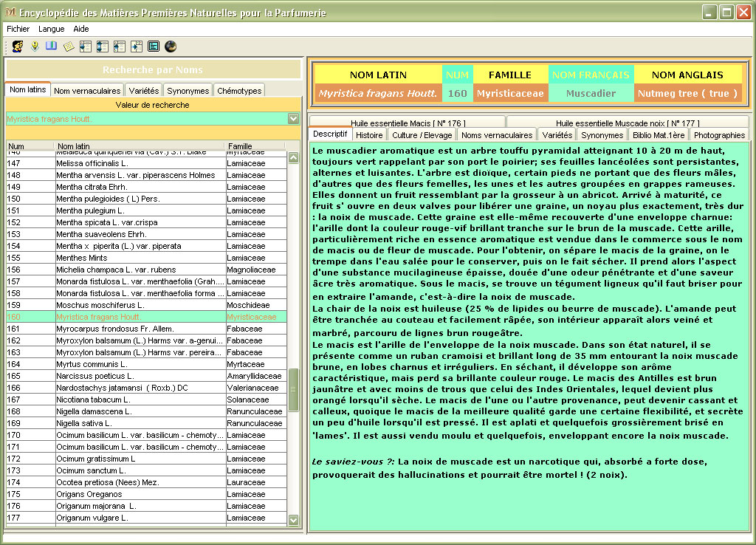Screen dimensions: 756x545
Task: Select row Origans Oreganos
Action: coord(147,494)
